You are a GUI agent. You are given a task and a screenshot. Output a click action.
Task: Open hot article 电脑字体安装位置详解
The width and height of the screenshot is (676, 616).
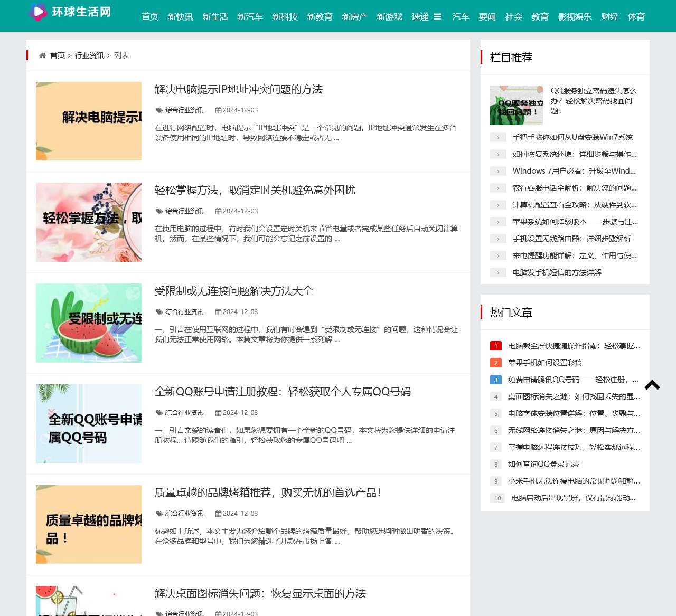[x=574, y=413]
